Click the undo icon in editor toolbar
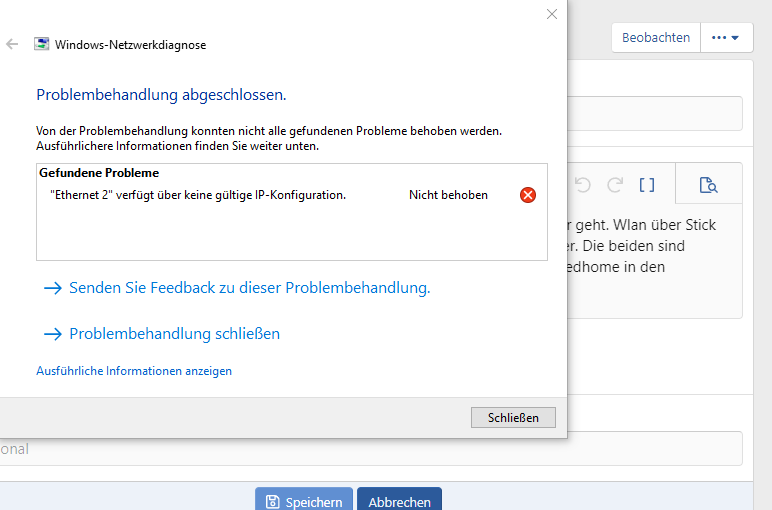 tap(582, 185)
